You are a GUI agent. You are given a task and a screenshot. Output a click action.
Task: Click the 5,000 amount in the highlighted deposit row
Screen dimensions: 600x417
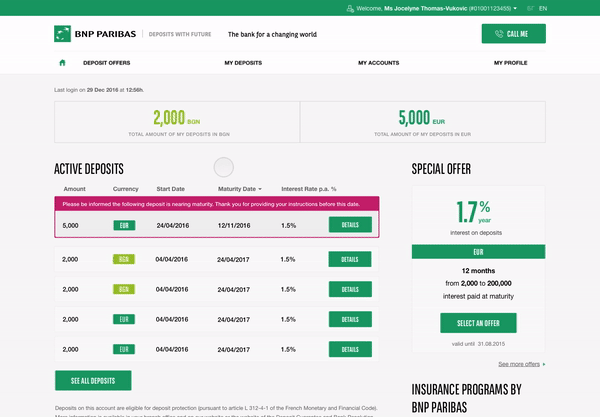(70, 226)
